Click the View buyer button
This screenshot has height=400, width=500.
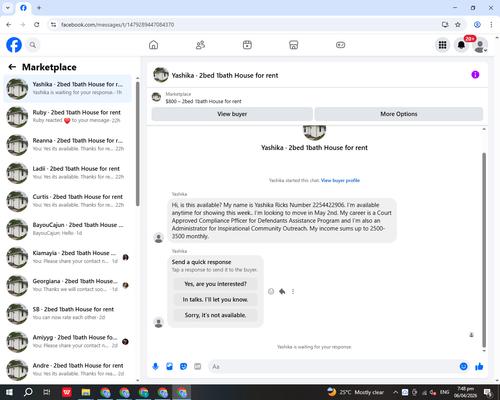pyautogui.click(x=232, y=114)
